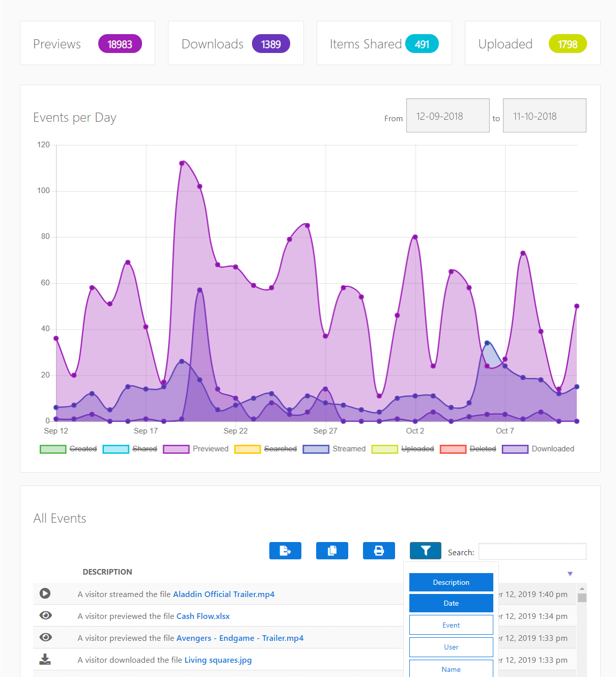Toggle the Event column in dropdown
This screenshot has height=677, width=616.
click(451, 625)
